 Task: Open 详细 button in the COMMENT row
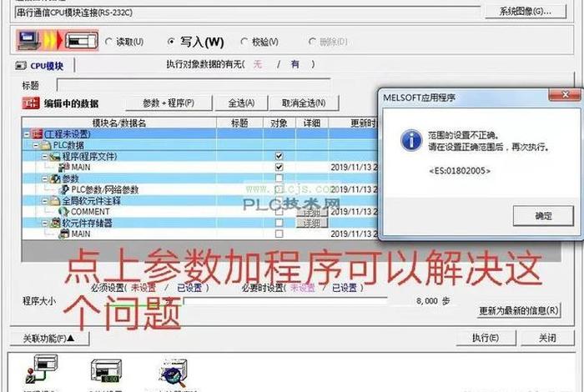click(x=312, y=212)
